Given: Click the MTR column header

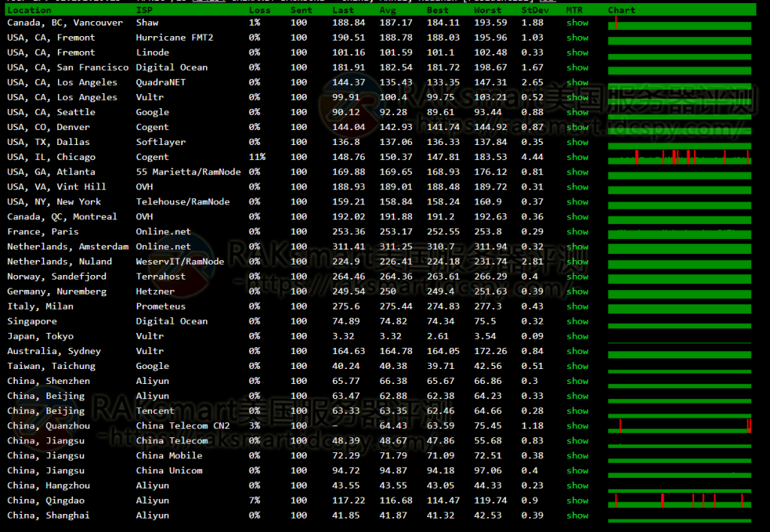Looking at the screenshot, I should point(574,10).
